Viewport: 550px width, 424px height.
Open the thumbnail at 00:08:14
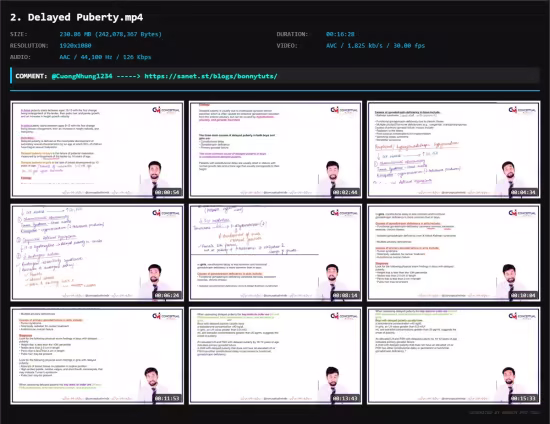pyautogui.click(x=275, y=253)
